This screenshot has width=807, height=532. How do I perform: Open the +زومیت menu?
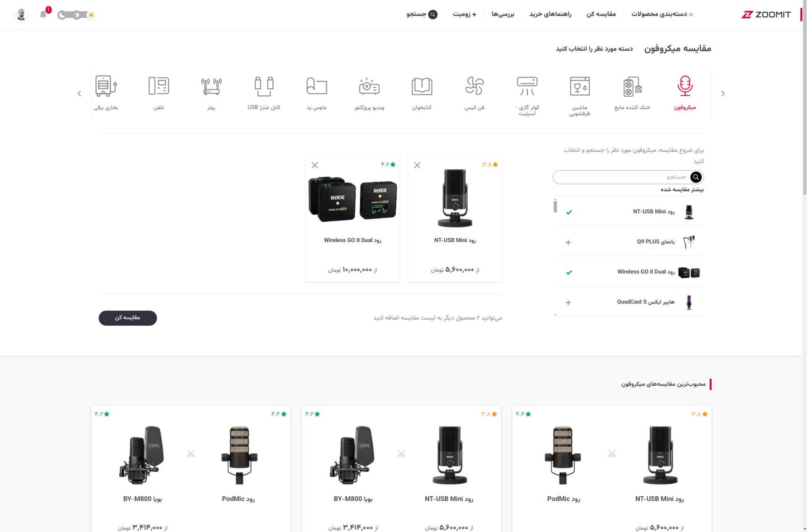click(464, 14)
